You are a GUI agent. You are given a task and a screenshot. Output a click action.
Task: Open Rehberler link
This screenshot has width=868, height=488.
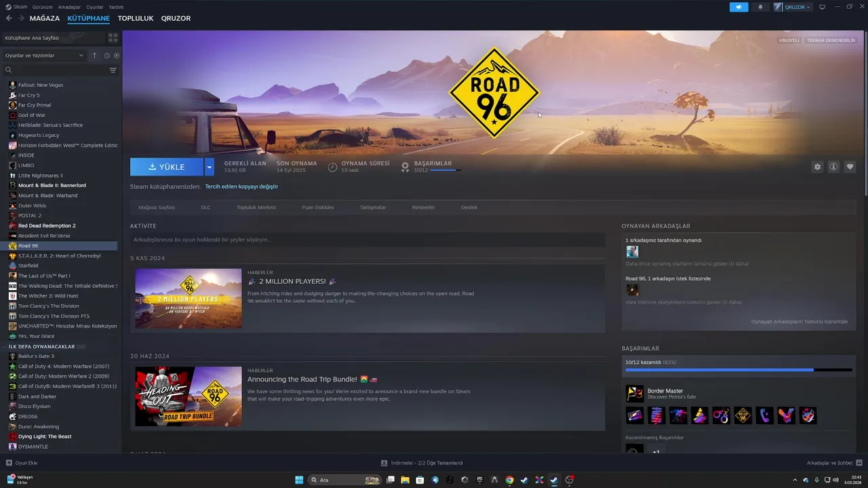(x=423, y=207)
